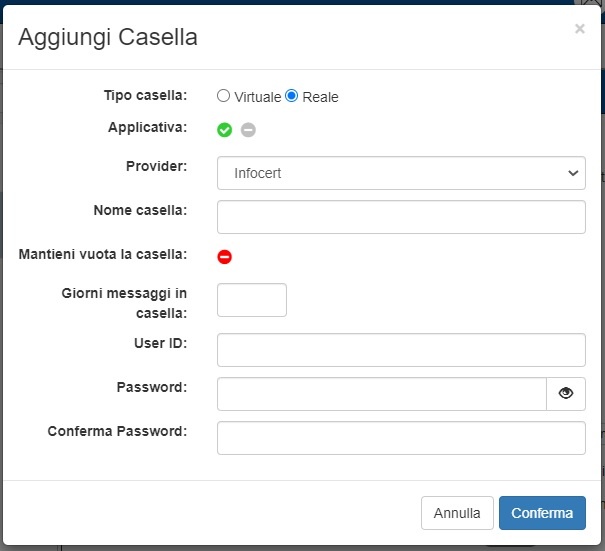This screenshot has height=551, width=605.
Task: Select the Virtuale radio button
Action: click(224, 96)
